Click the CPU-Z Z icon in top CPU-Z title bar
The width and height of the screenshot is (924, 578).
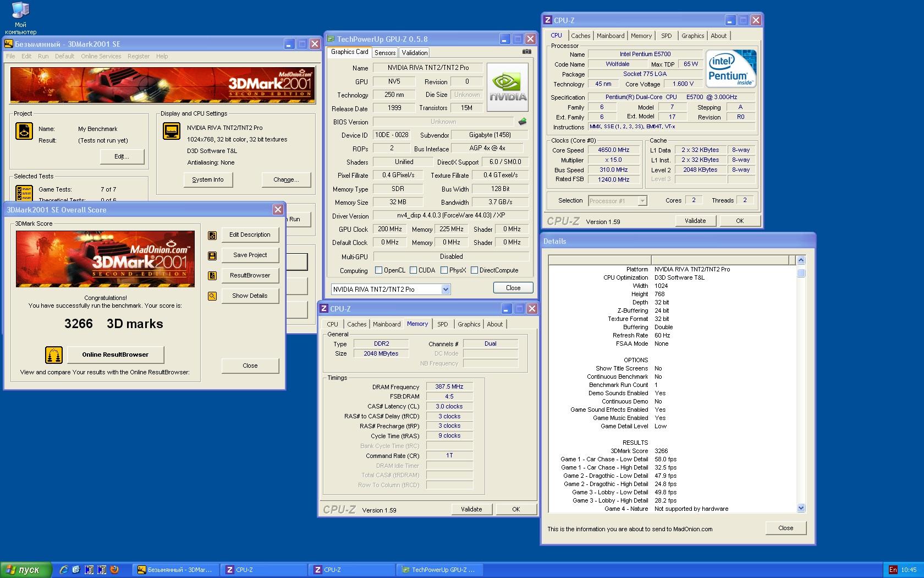547,20
